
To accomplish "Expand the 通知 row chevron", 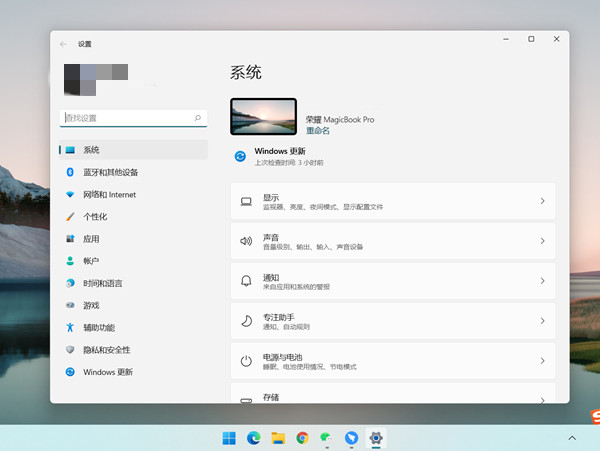I will point(542,281).
